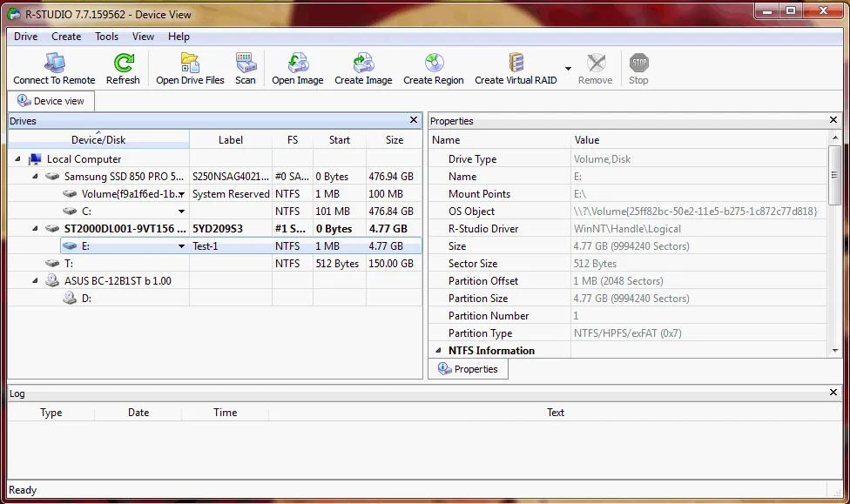
Task: Open the dropdown arrow on drive E:
Action: (x=181, y=246)
